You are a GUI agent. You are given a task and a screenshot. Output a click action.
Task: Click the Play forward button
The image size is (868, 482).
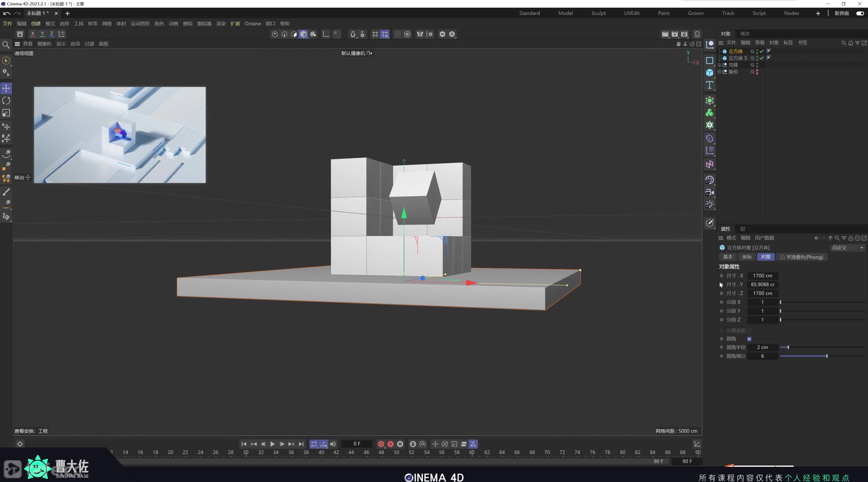coord(272,444)
